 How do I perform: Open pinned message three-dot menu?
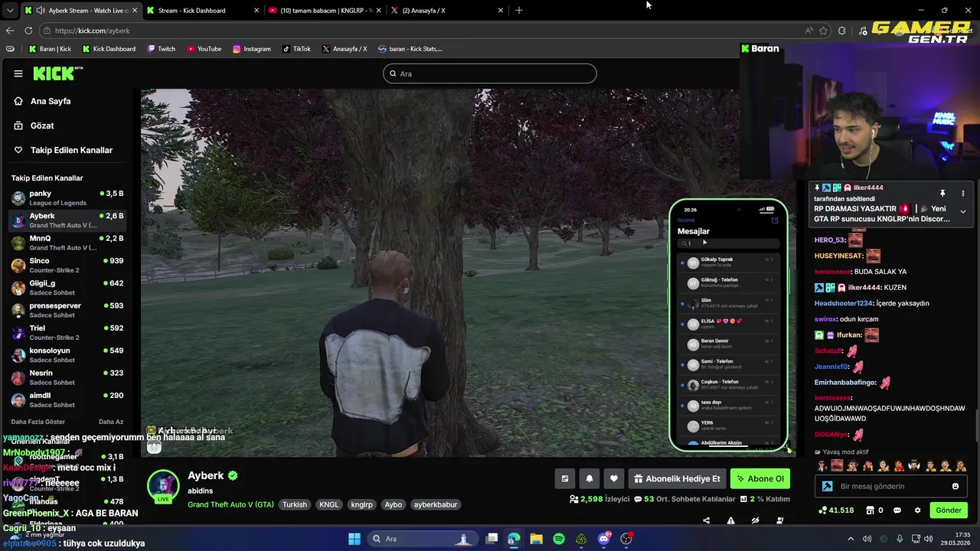[x=963, y=194]
